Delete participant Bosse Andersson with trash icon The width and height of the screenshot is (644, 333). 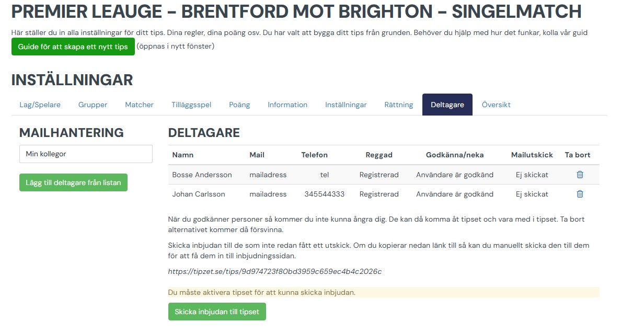[580, 175]
